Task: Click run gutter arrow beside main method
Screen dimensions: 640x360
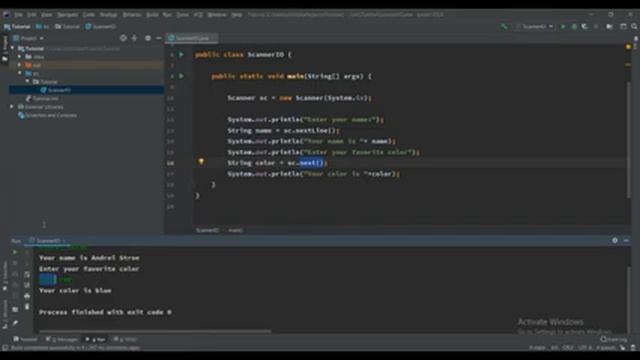Action: click(181, 76)
